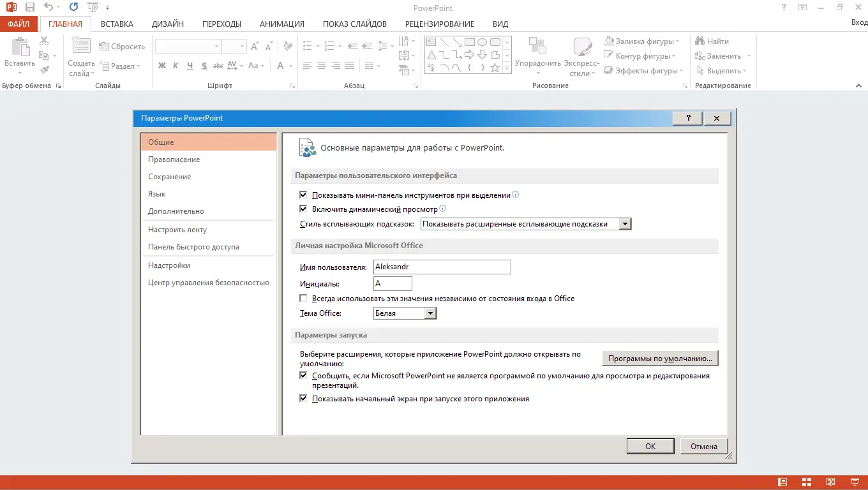Open the dialog help question mark button
The width and height of the screenshot is (868, 490).
click(x=688, y=118)
